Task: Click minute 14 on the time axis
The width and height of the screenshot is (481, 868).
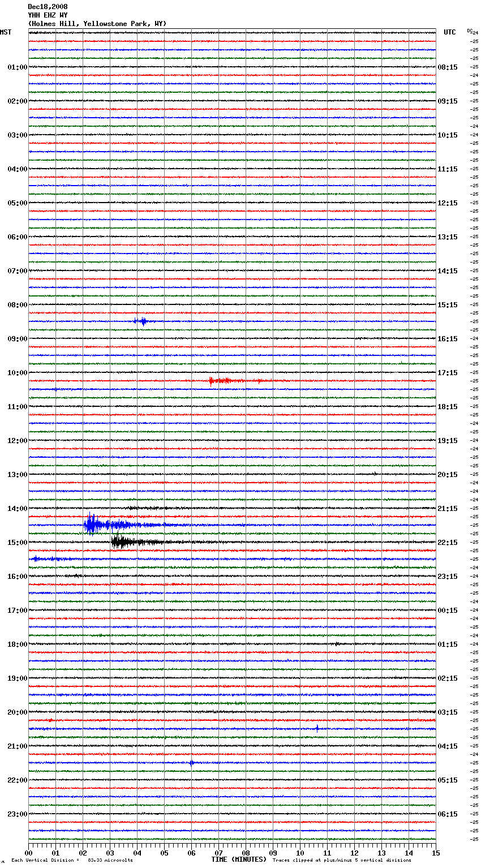Action: (x=409, y=853)
